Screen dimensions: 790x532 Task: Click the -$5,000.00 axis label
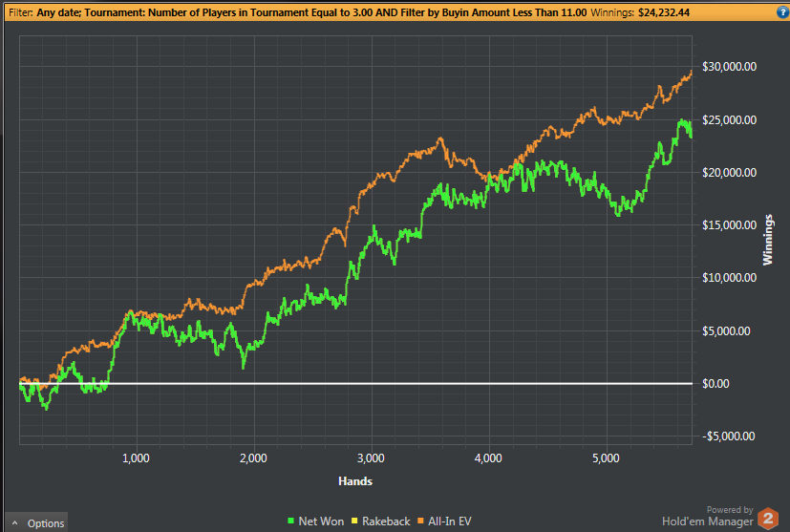click(x=728, y=436)
